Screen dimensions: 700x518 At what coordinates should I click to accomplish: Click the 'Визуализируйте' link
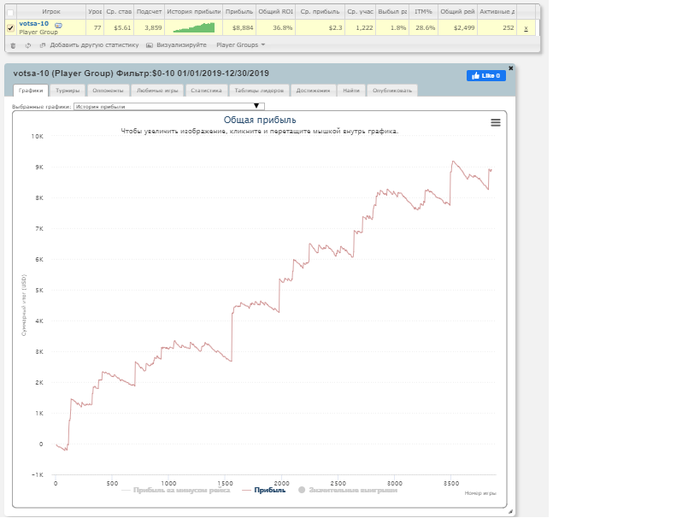[181, 45]
